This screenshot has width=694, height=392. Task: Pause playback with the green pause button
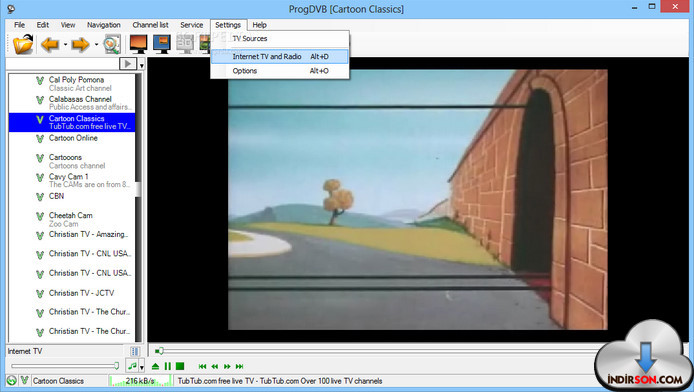pyautogui.click(x=168, y=366)
